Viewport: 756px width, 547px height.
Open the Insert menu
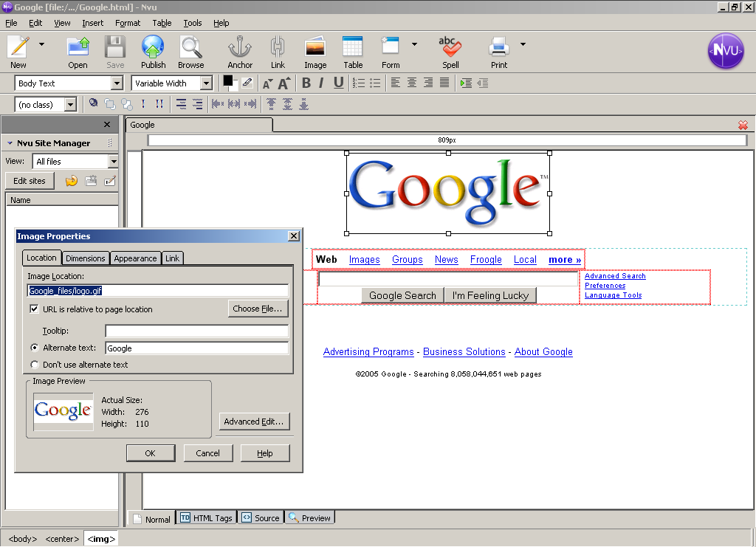pyautogui.click(x=92, y=23)
